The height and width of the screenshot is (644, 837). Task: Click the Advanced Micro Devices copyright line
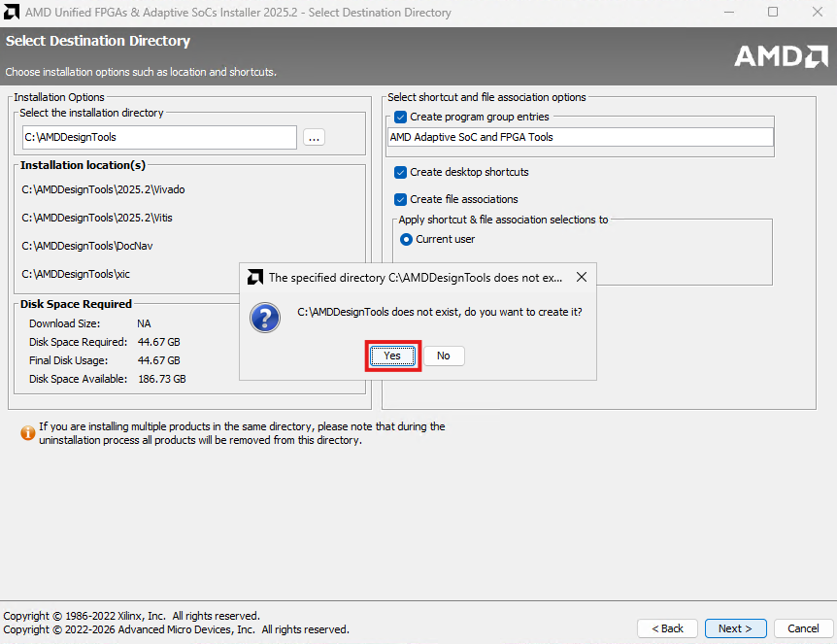pos(177,629)
